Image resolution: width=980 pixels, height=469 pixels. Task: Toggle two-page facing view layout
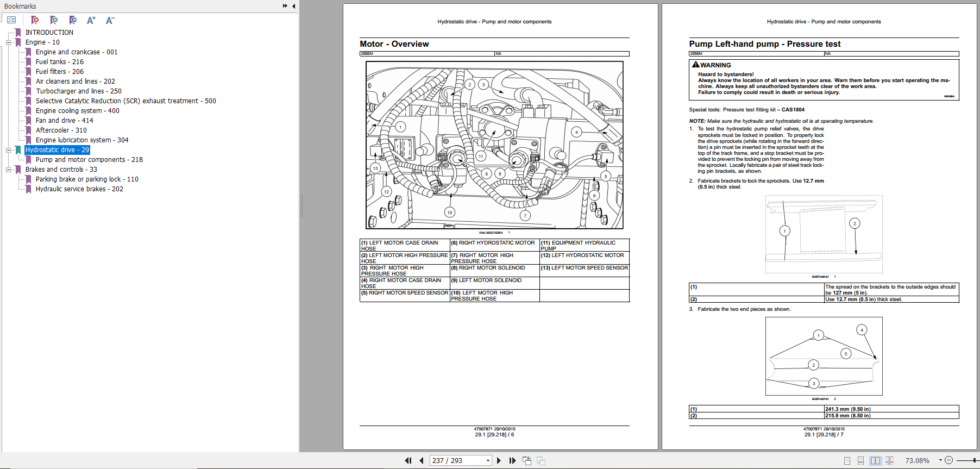point(875,460)
